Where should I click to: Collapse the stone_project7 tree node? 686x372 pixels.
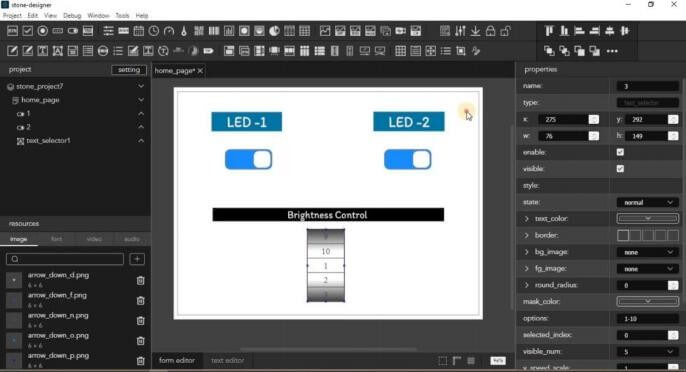point(141,86)
